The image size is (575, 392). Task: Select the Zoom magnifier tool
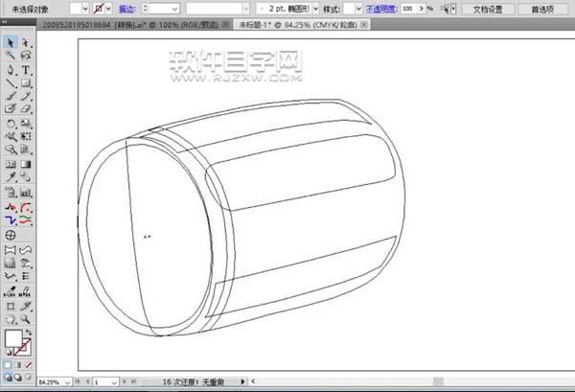coord(26,319)
